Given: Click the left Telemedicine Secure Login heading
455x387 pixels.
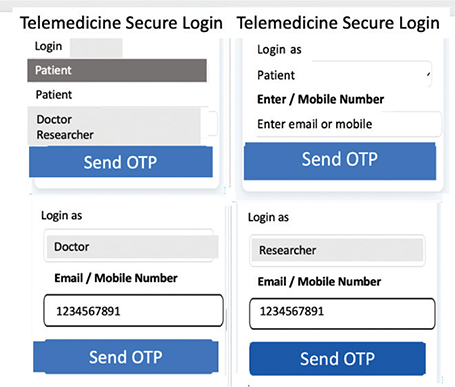Looking at the screenshot, I should coord(121,23).
